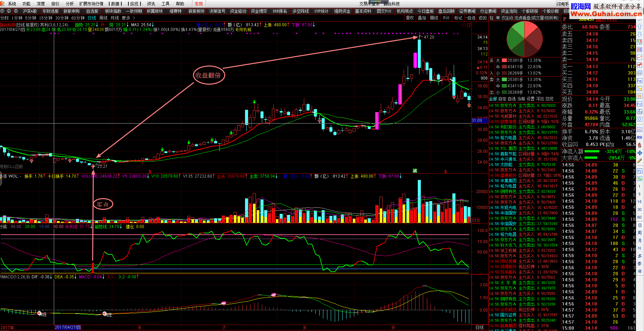The width and height of the screenshot is (644, 331).
Task: Open the 沪深A股 market selector
Action: [x=30, y=11]
